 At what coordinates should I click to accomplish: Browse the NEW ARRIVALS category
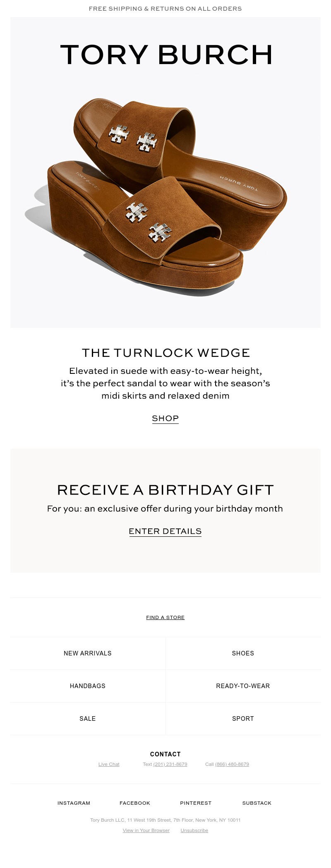point(87,653)
